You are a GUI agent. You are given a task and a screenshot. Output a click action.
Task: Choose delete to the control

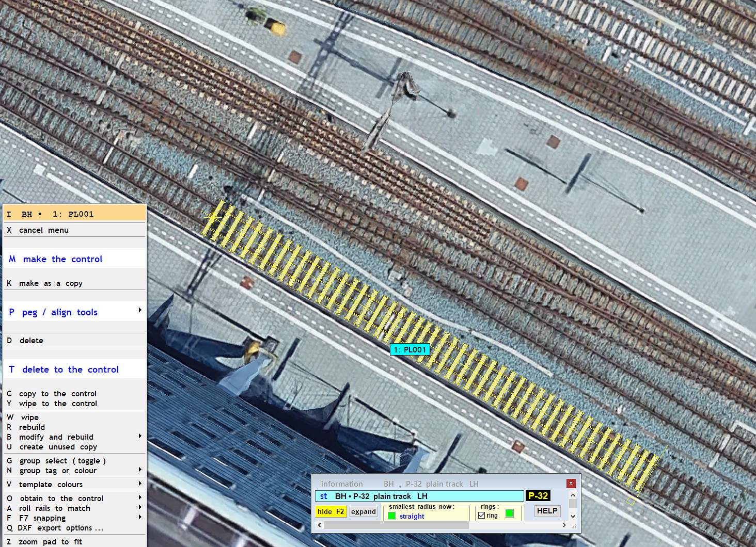[75, 369]
